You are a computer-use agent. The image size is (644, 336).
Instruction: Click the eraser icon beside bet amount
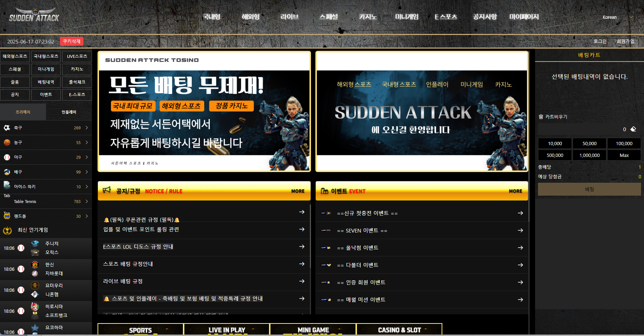(633, 129)
